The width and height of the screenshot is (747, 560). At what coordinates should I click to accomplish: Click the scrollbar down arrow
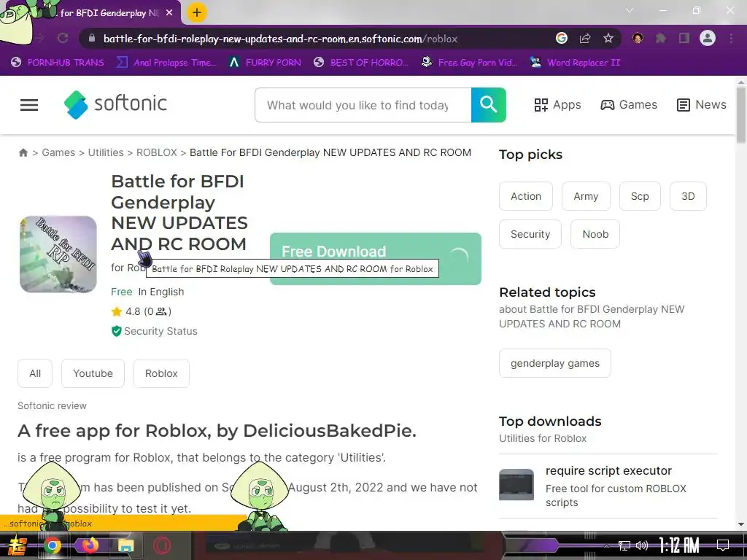[x=741, y=524]
